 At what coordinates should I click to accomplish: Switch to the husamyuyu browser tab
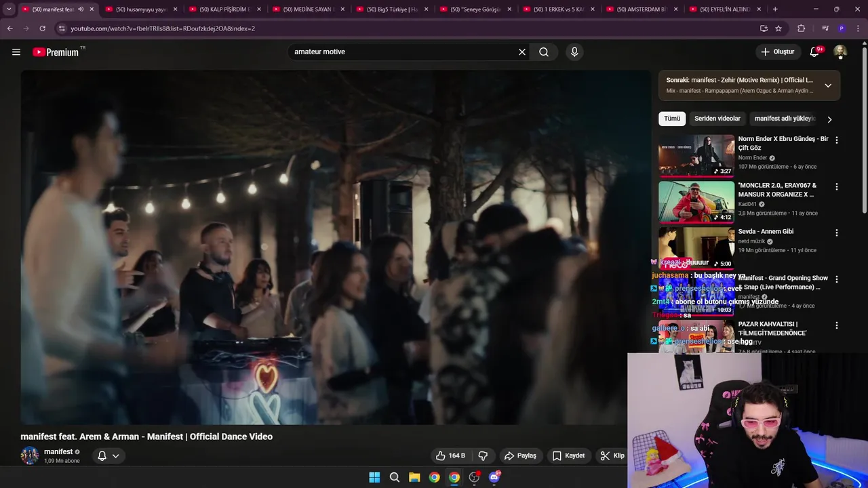141,9
